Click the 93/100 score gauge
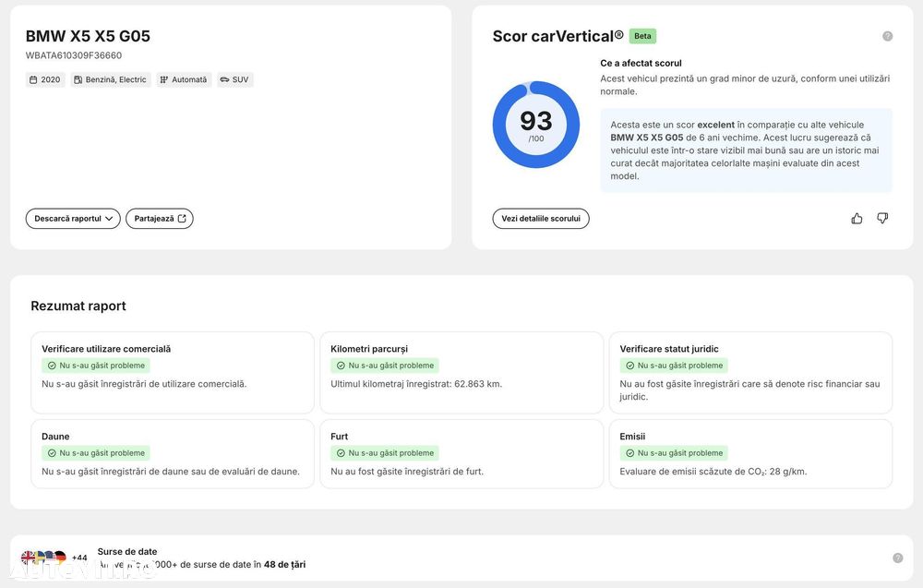 536,125
